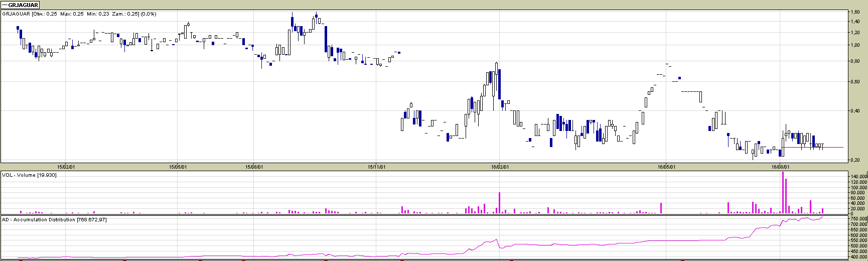Click the 16/08/01 date axis marker

click(x=780, y=167)
